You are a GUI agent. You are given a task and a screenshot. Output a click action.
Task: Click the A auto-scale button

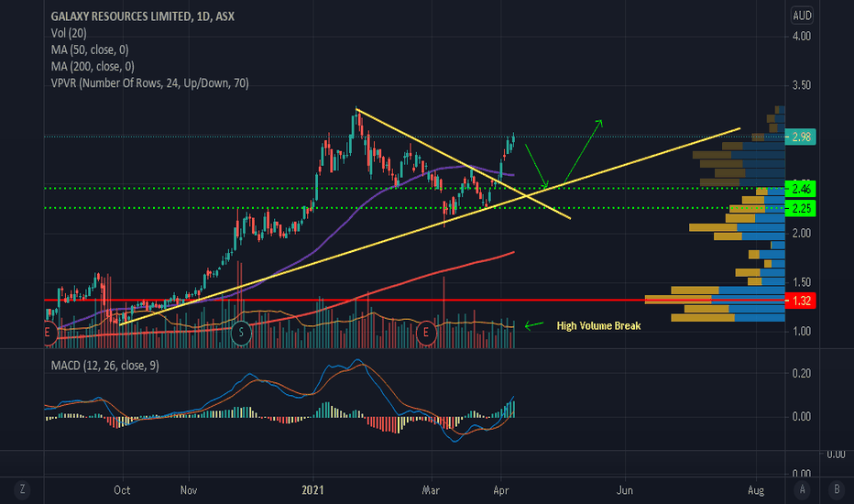click(802, 489)
